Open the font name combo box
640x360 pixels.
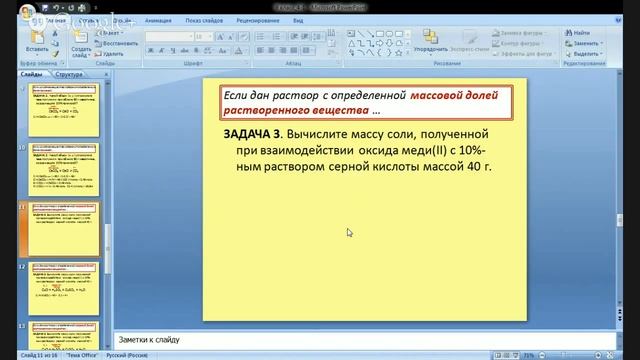coord(169,37)
